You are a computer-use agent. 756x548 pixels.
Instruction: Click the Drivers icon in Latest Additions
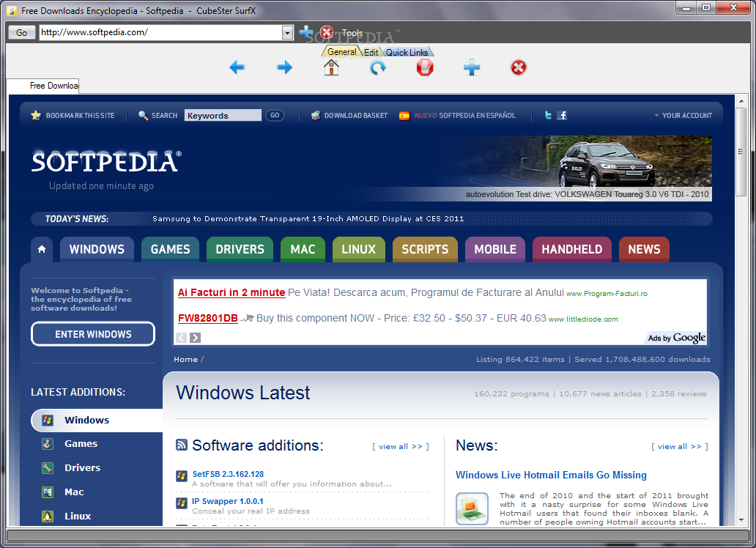[x=47, y=468]
